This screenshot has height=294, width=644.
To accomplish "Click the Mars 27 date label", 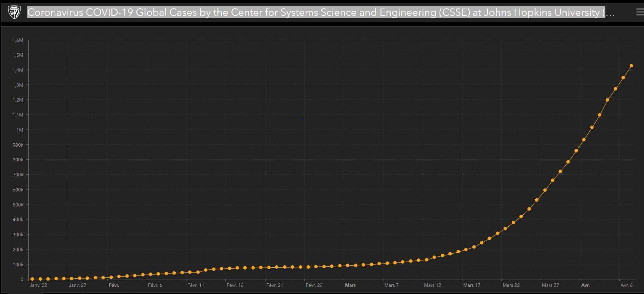I will point(550,285).
